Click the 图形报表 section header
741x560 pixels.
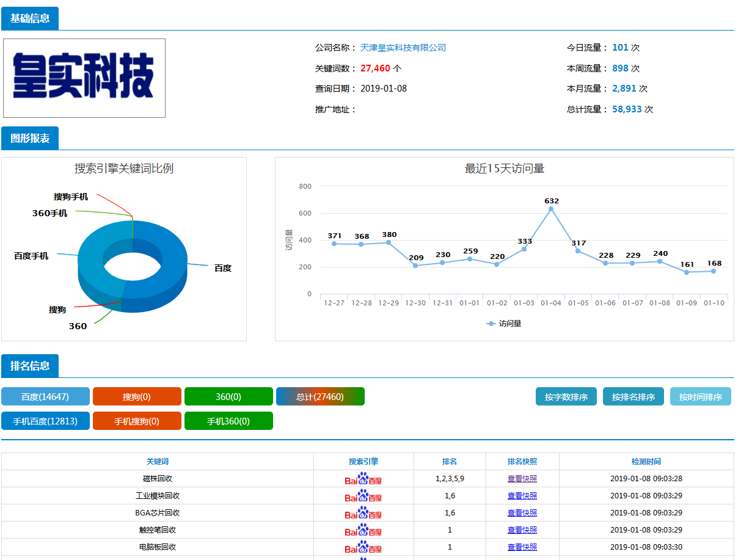(x=30, y=138)
